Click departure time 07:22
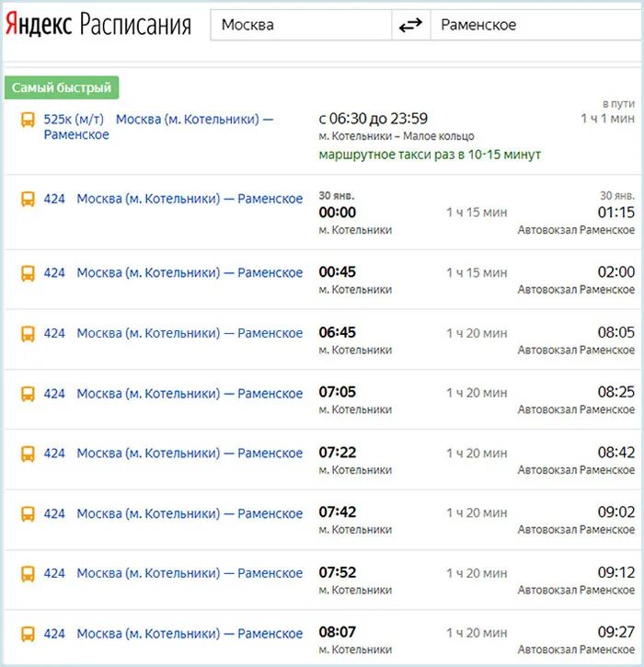644x667 pixels. (x=338, y=453)
